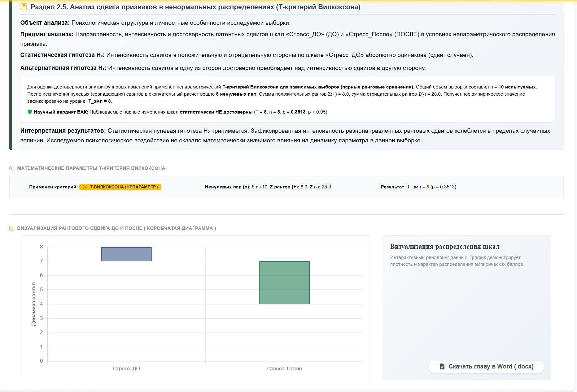Click the clock icon before МАТЕМАТИЧЕСКИЕ ПАРАМЕТРЫ heading
This screenshot has width=577, height=392.
12,168
